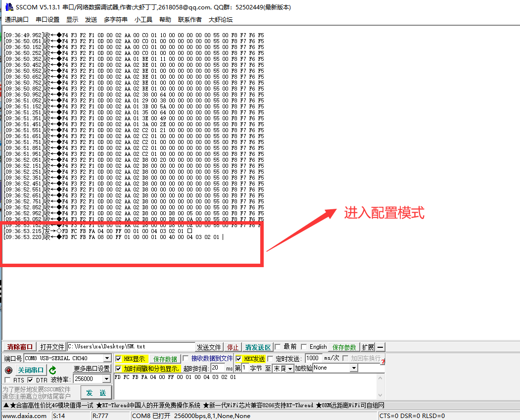
Task: Enable the 定时发送 checkbox
Action: pyautogui.click(x=270, y=359)
